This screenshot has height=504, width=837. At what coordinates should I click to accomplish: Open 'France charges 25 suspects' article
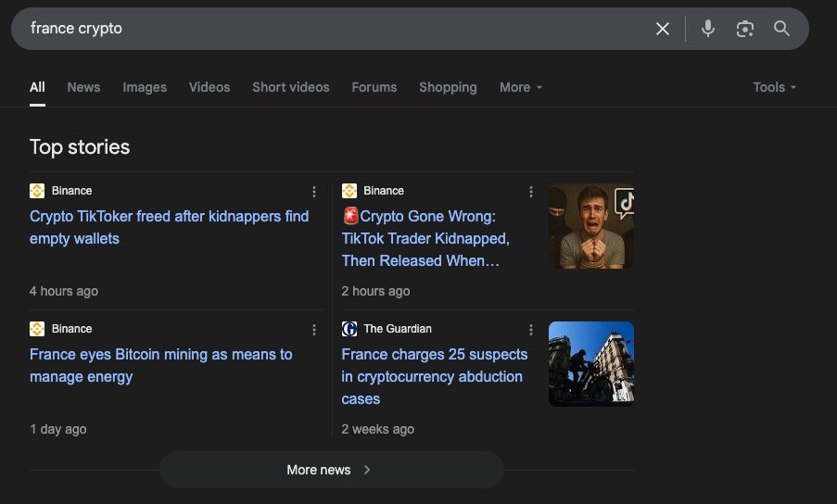pyautogui.click(x=435, y=376)
